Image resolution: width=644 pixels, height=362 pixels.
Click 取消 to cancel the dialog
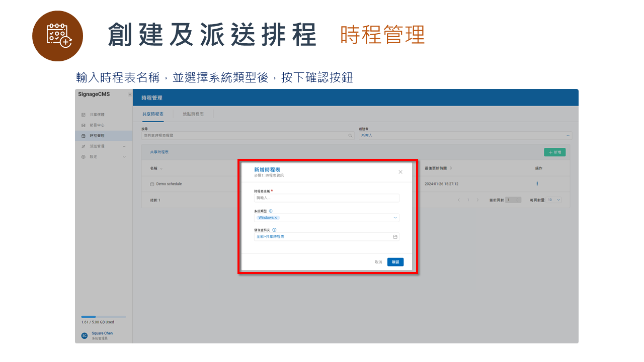coord(378,262)
